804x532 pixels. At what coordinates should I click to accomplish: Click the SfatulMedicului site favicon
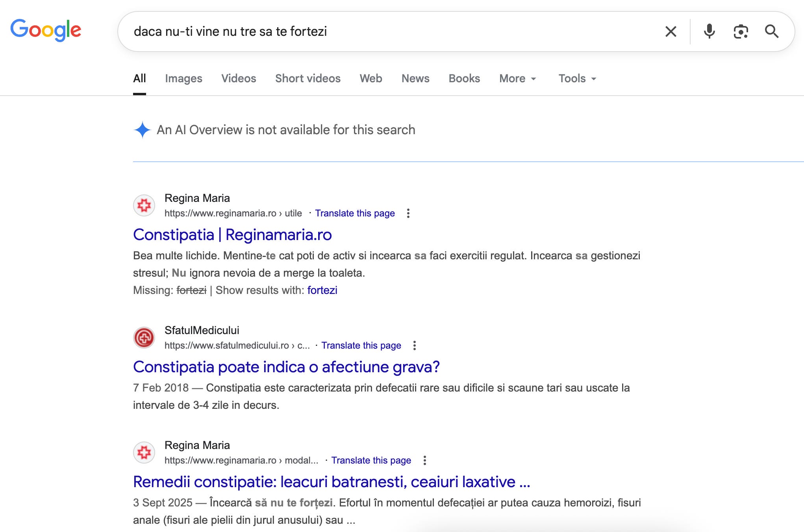144,338
